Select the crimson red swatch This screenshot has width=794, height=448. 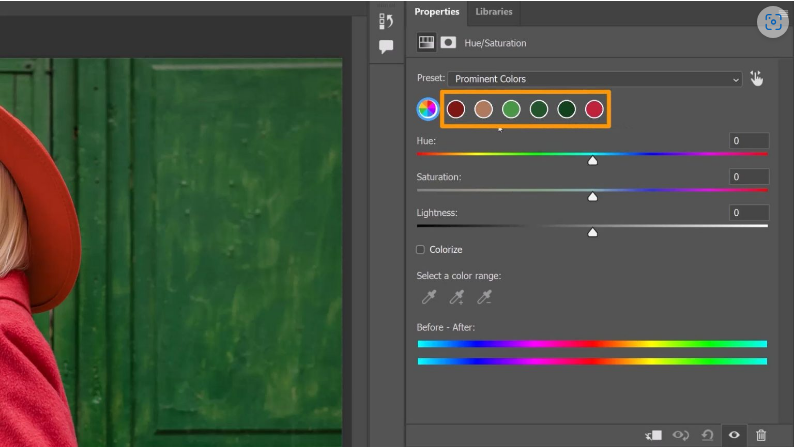[594, 109]
